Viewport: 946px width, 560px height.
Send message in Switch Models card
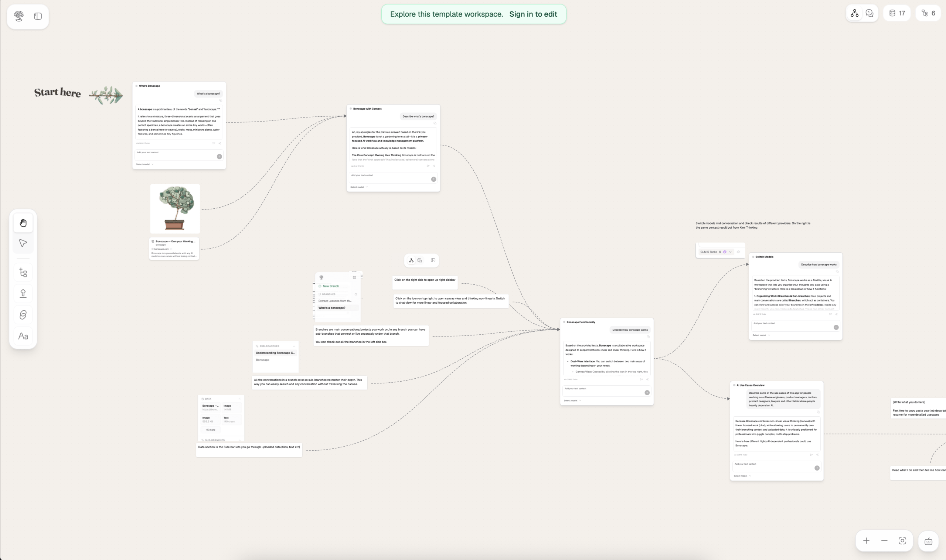(x=836, y=328)
